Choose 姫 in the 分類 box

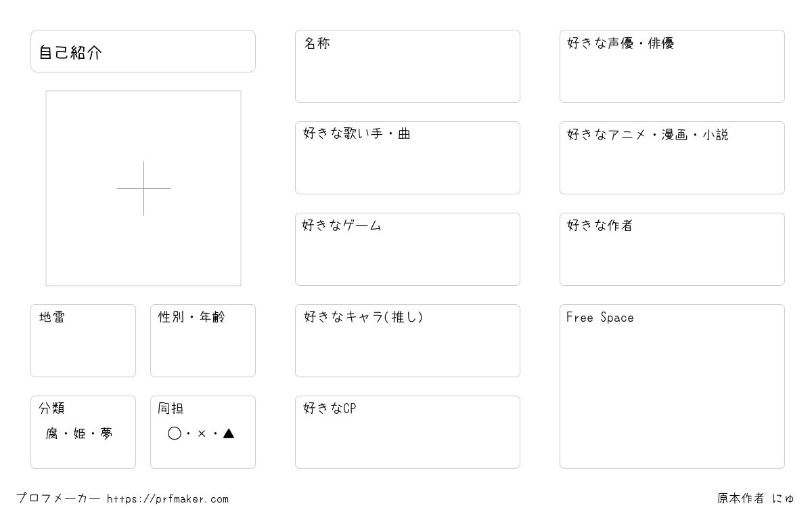[x=79, y=433]
